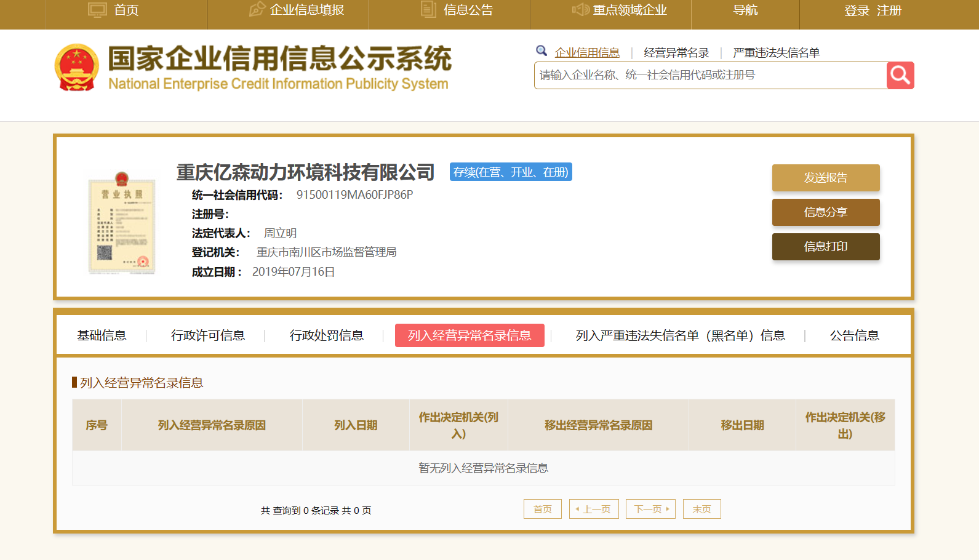Select 企业信用信息 search category

[587, 53]
